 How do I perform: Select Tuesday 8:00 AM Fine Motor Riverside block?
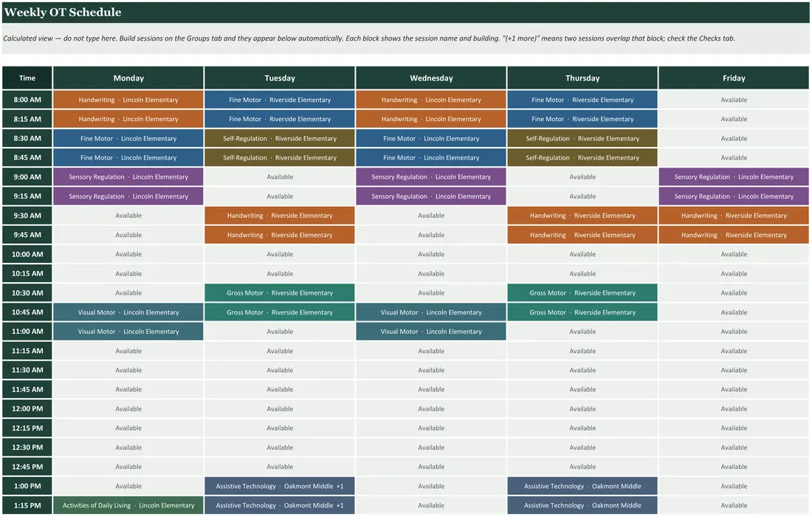pyautogui.click(x=280, y=100)
